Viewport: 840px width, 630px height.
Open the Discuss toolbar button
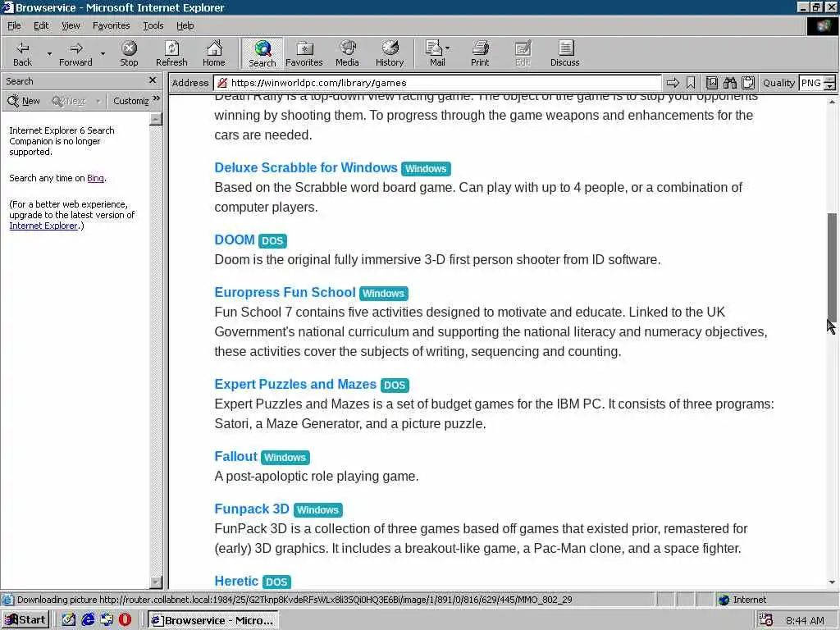pos(564,53)
